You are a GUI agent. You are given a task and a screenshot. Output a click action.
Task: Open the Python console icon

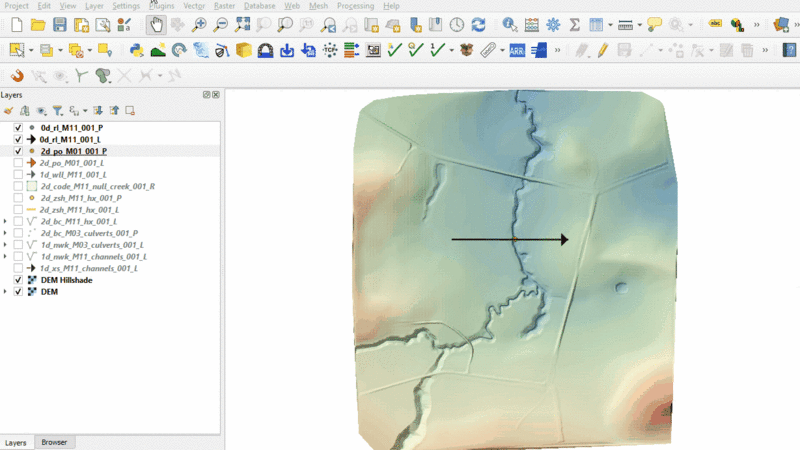click(x=137, y=49)
